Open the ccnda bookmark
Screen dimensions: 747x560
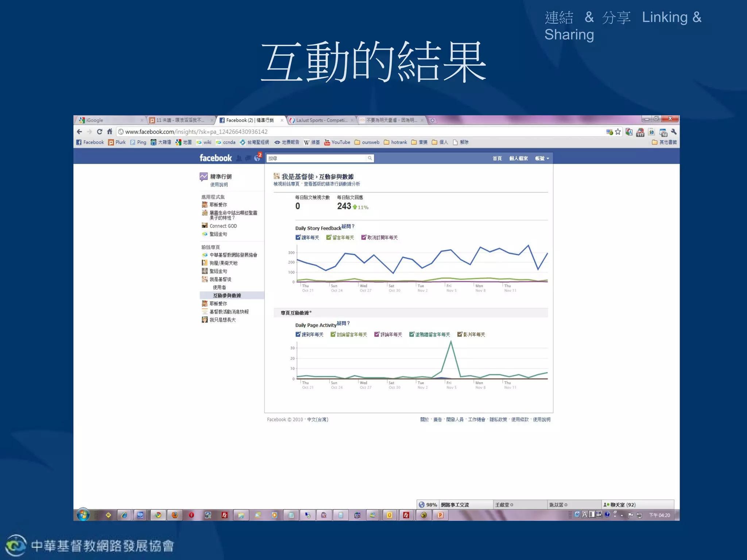point(225,142)
